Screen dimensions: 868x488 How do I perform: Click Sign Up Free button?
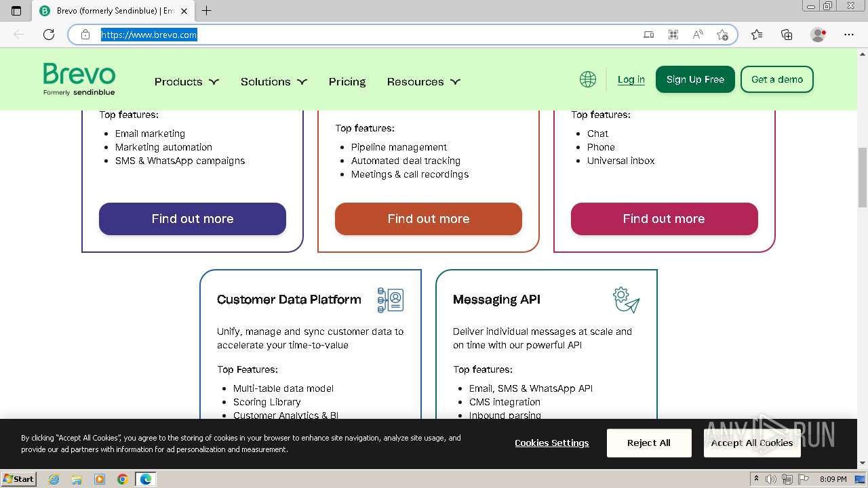click(x=695, y=79)
